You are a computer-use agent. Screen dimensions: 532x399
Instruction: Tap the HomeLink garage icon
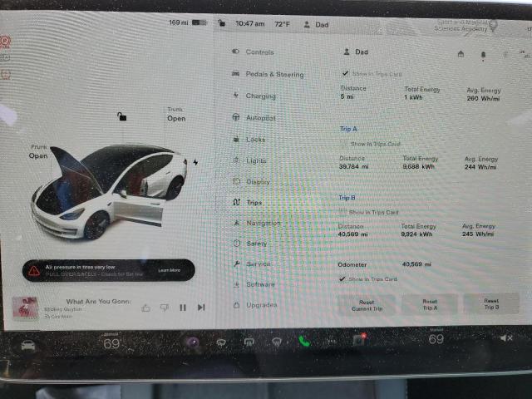[x=461, y=54]
